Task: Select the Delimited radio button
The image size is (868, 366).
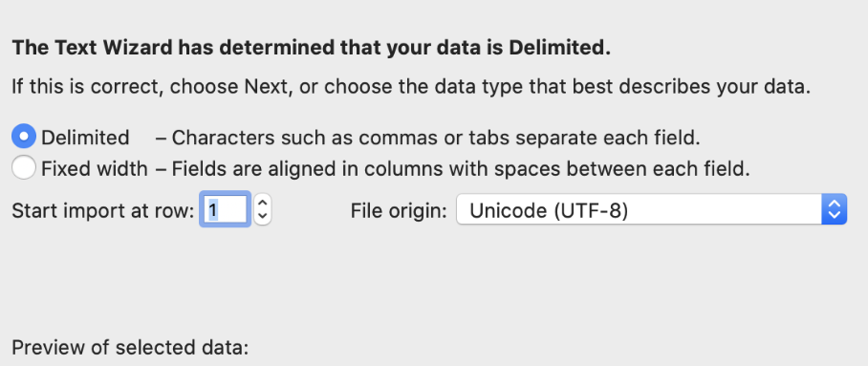Action: [24, 137]
